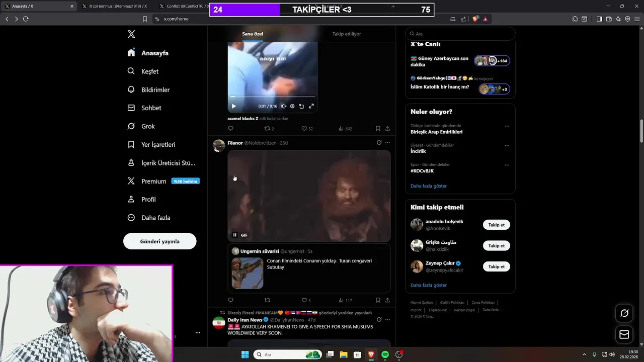Click Gönderi yayınla post button
This screenshot has height=362, width=644.
tap(159, 241)
